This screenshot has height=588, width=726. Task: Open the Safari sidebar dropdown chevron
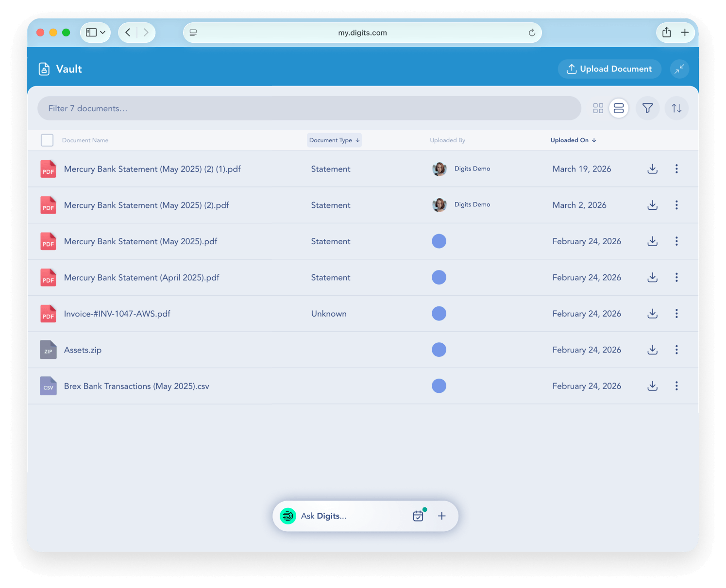[x=103, y=33]
